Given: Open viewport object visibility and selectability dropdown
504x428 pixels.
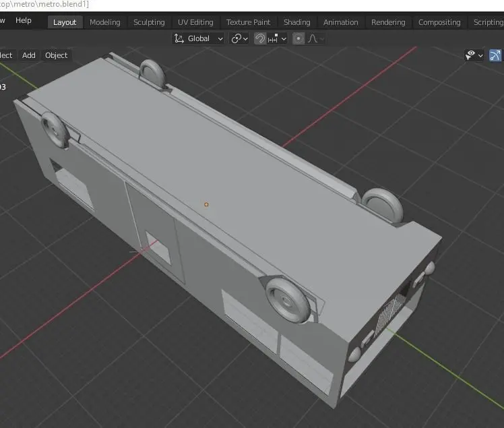Looking at the screenshot, I should click(474, 55).
